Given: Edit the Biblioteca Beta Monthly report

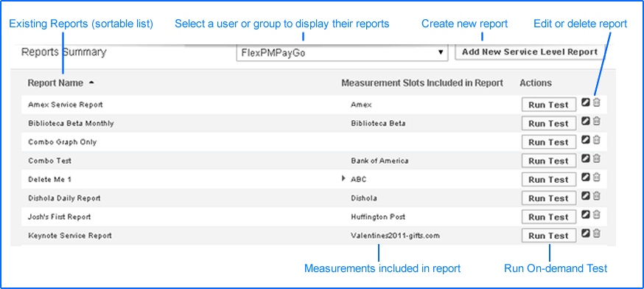Looking at the screenshot, I should pyautogui.click(x=586, y=121).
